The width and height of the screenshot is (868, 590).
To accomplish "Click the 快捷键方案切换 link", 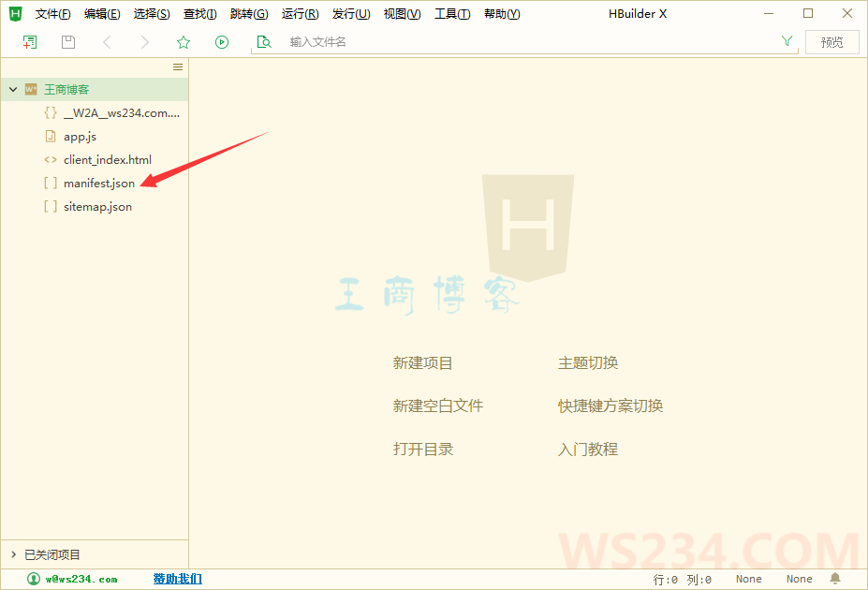I will click(x=611, y=406).
